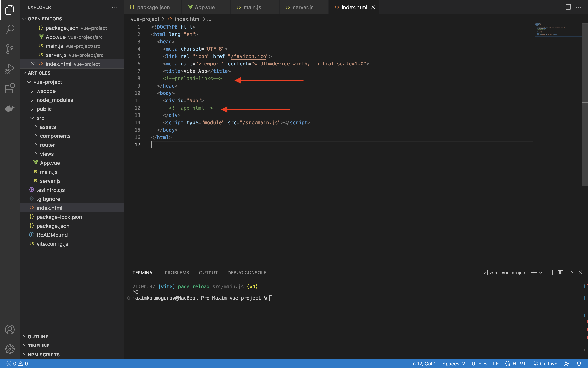This screenshot has width=588, height=368.
Task: Click the editor vertical scrollbar
Action: (585, 105)
